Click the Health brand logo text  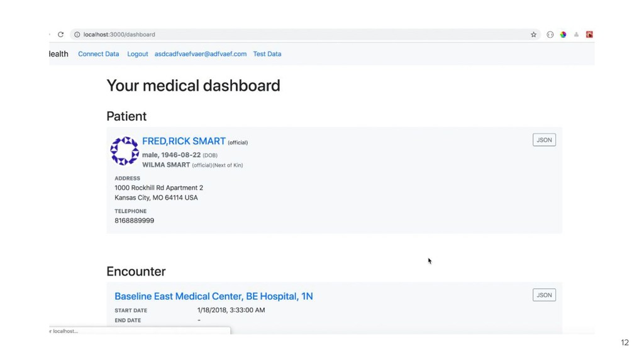coord(58,54)
